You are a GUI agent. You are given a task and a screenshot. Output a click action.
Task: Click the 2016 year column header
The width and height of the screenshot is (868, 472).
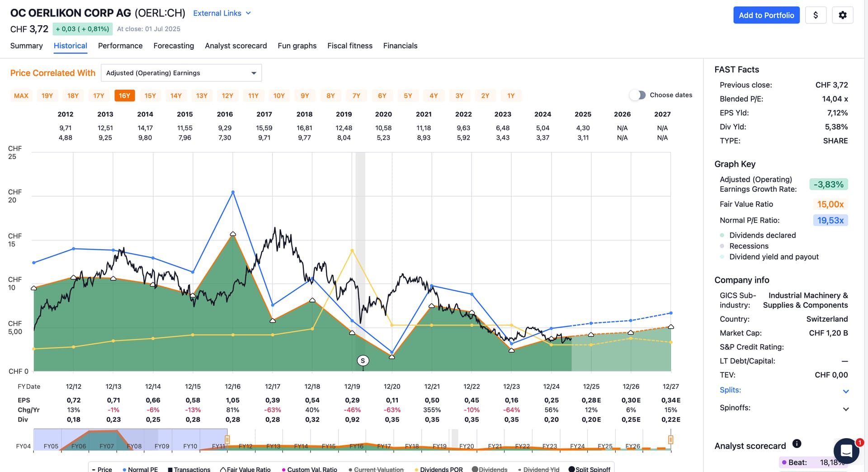(225, 114)
